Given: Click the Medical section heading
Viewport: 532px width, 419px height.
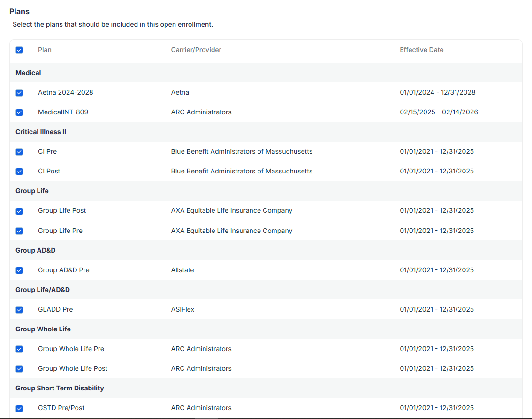Looking at the screenshot, I should pos(28,73).
